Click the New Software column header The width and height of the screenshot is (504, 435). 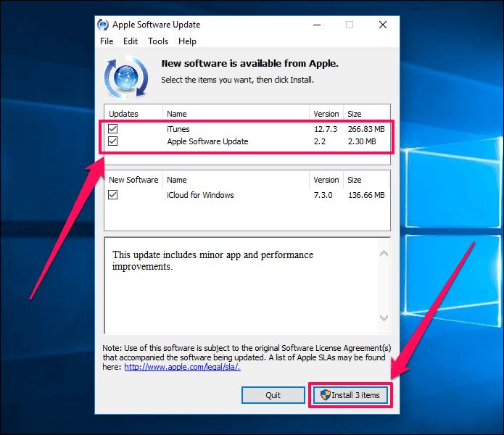coord(133,180)
